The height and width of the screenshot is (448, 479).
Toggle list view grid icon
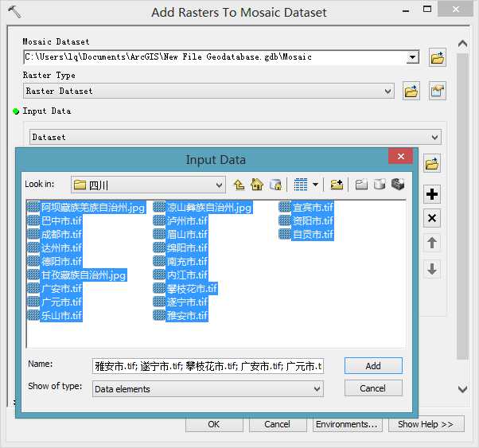pos(300,185)
